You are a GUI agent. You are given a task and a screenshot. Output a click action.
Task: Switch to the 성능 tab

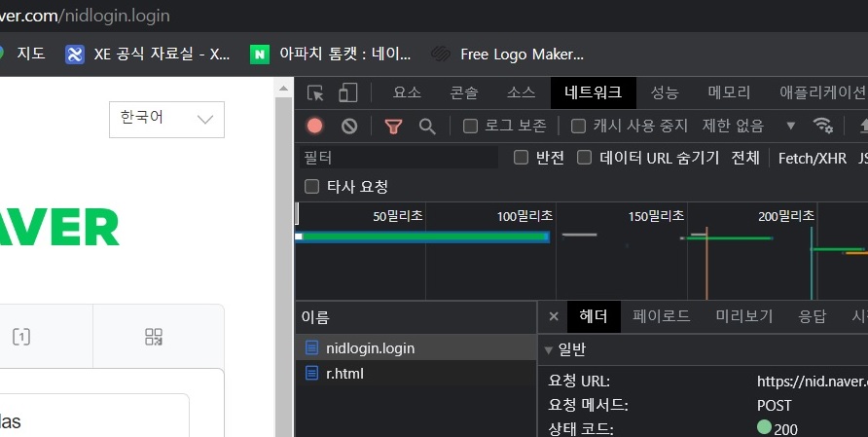(665, 92)
